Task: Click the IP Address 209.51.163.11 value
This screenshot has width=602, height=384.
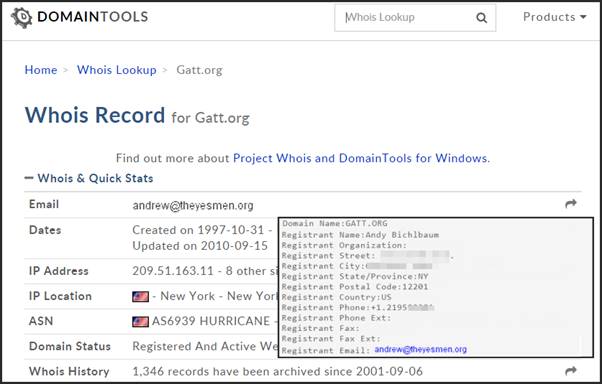Action: pos(172,271)
